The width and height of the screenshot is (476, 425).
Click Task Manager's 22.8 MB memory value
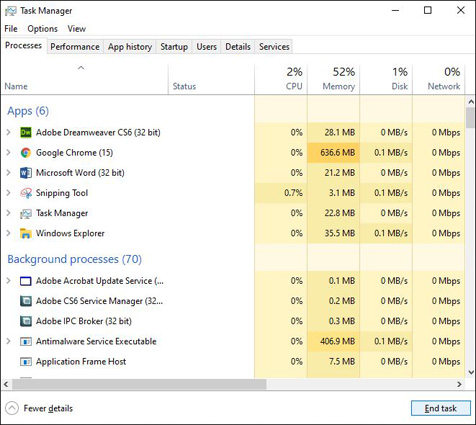340,213
